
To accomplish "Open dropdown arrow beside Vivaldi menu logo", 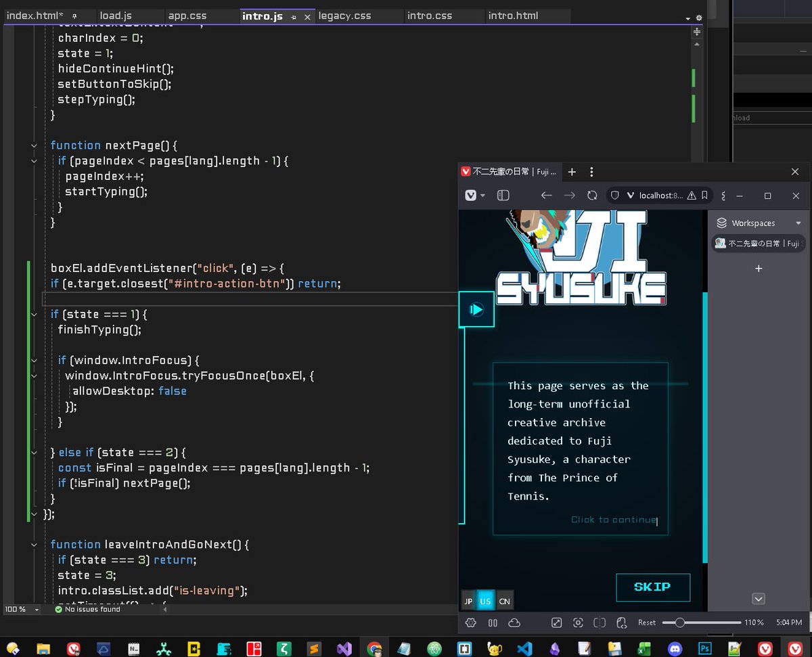I will [x=482, y=196].
